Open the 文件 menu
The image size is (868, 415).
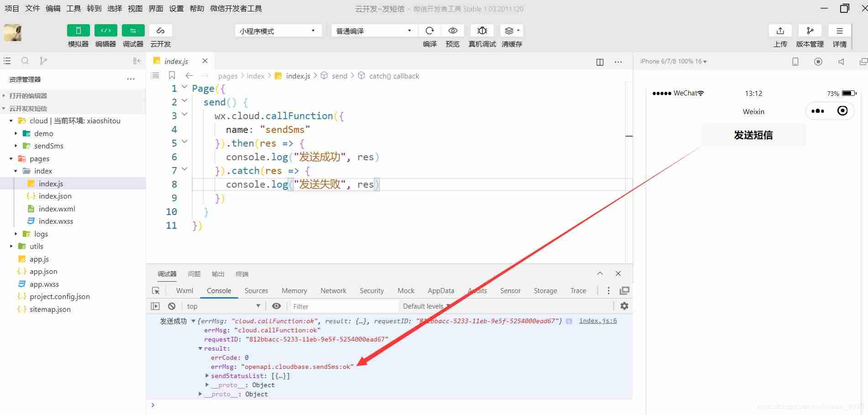click(x=32, y=8)
